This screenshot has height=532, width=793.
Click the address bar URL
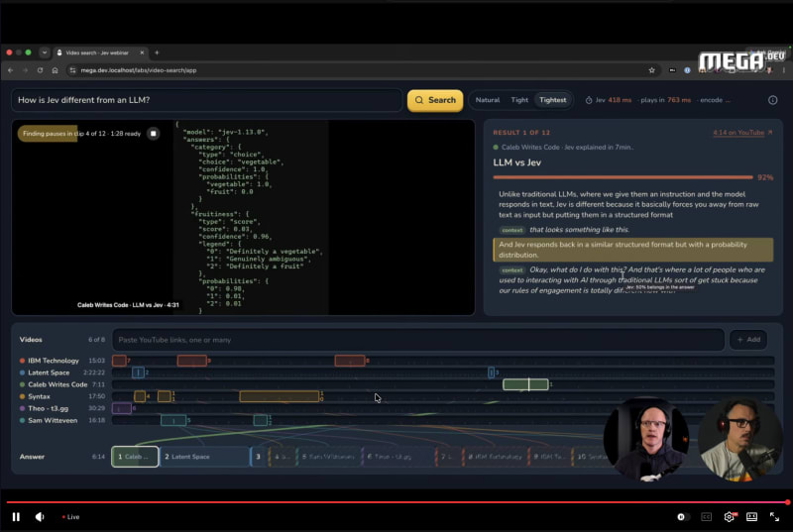139,70
